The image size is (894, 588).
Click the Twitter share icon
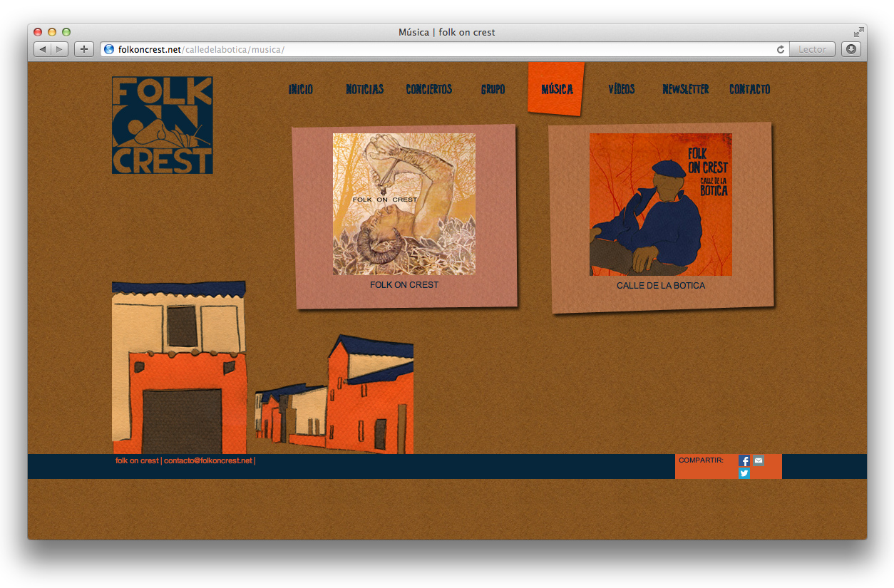[x=744, y=473]
